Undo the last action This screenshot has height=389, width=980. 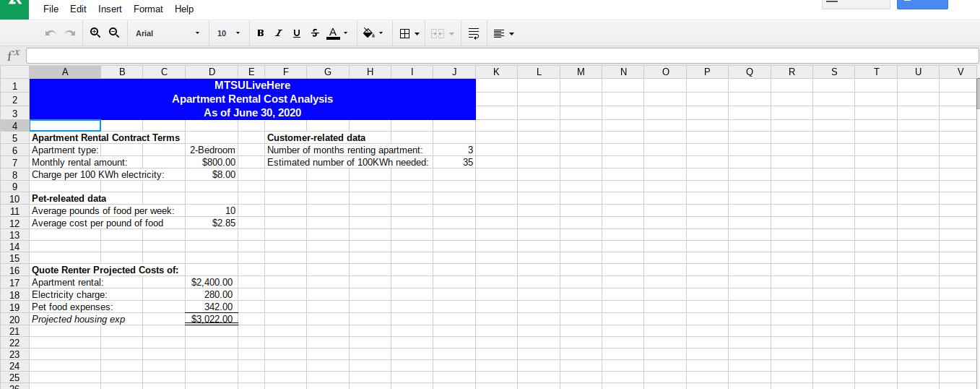[50, 33]
